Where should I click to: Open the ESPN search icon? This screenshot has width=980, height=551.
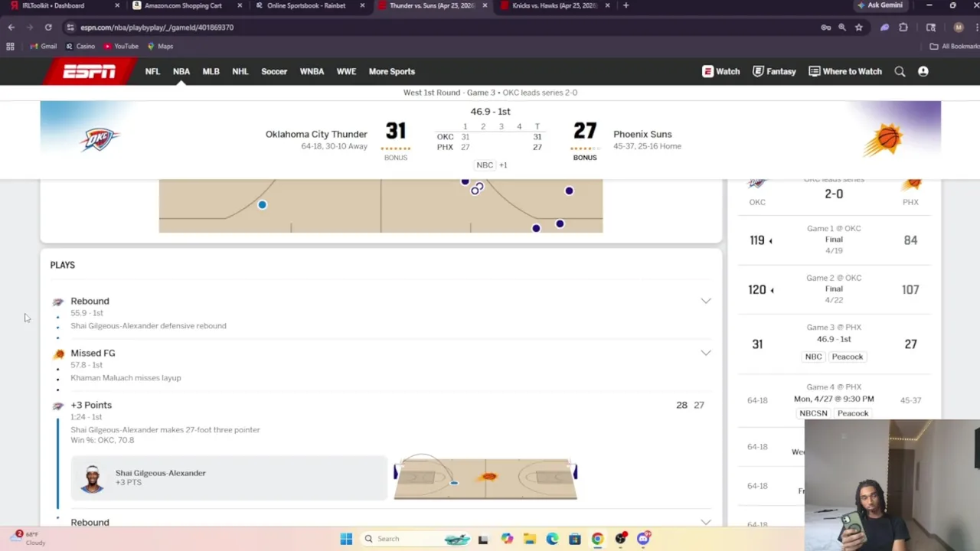[x=900, y=71]
